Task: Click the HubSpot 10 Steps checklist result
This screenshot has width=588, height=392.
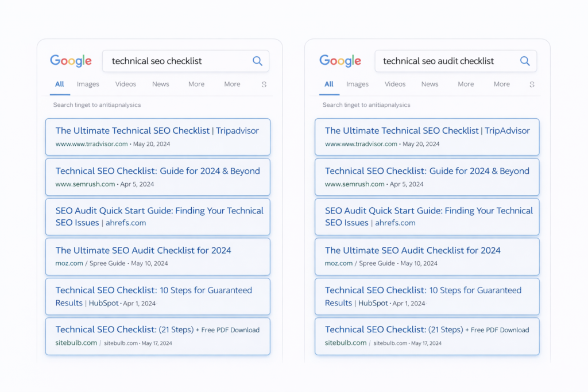Action: click(x=157, y=296)
